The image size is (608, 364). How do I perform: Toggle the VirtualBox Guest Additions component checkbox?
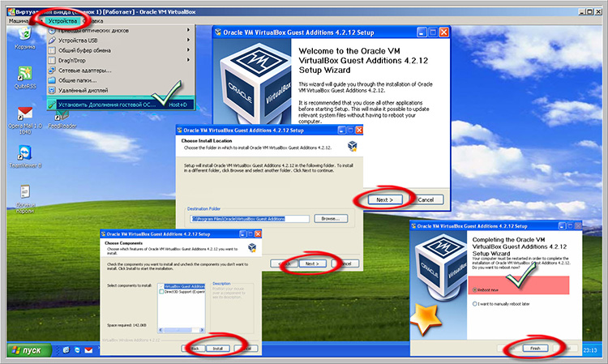pyautogui.click(x=161, y=286)
